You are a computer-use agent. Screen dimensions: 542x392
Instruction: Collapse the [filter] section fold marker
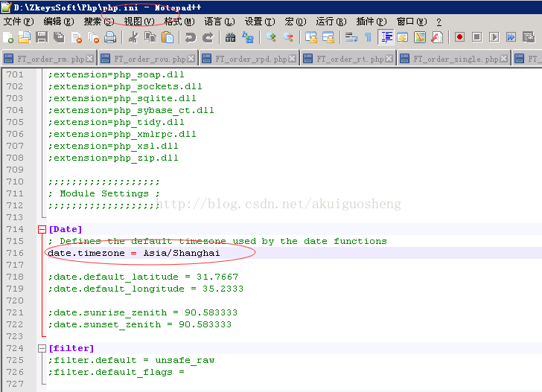click(42, 348)
